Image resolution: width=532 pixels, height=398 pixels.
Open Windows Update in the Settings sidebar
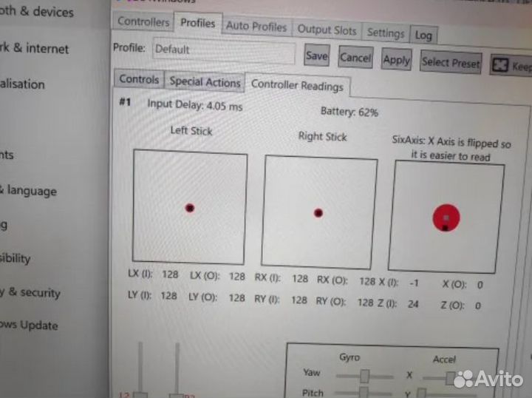point(30,326)
